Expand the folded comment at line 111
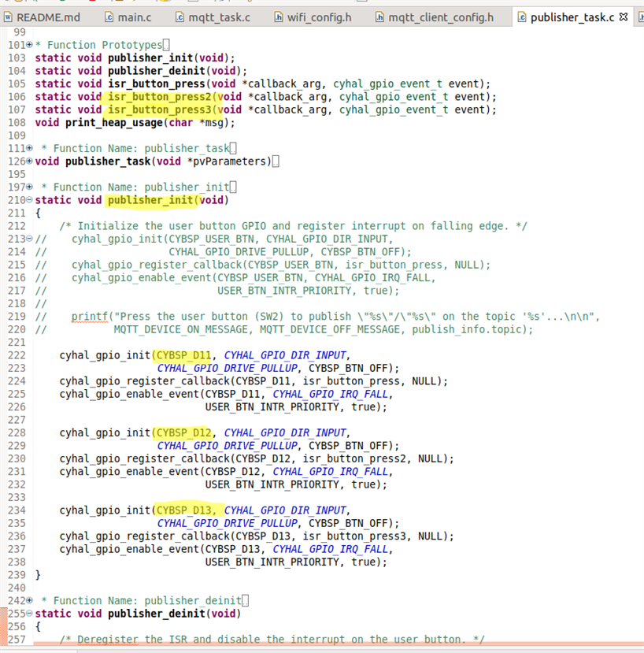This screenshot has width=644, height=653. [29, 148]
